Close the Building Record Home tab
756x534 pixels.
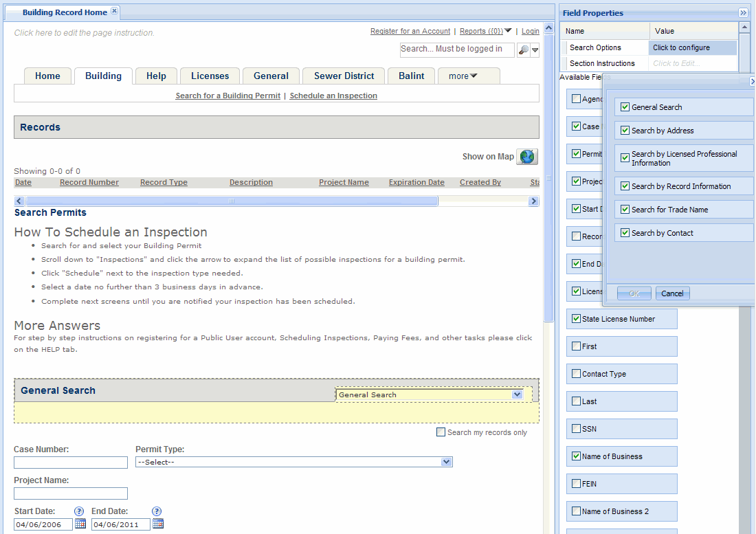coord(115,12)
